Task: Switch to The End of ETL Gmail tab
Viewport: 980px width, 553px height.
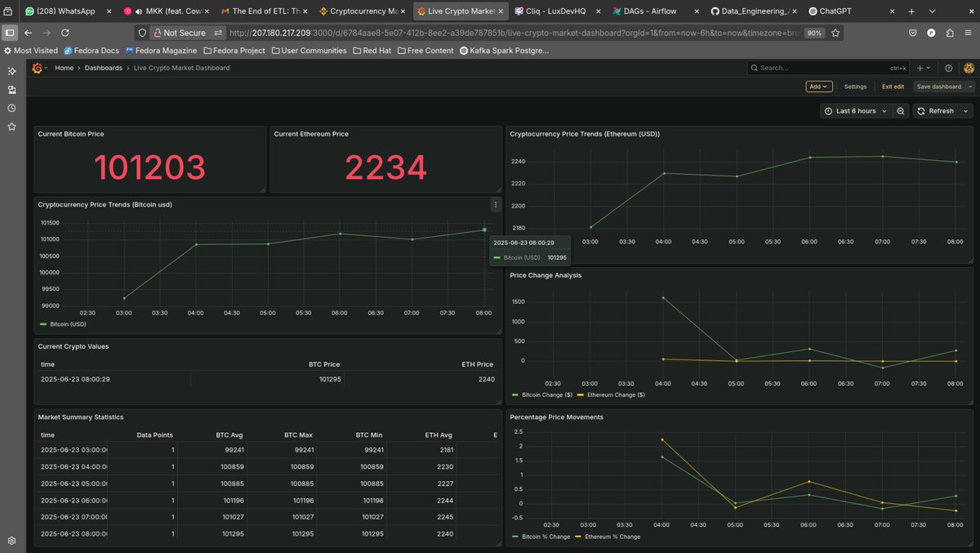Action: [x=264, y=11]
